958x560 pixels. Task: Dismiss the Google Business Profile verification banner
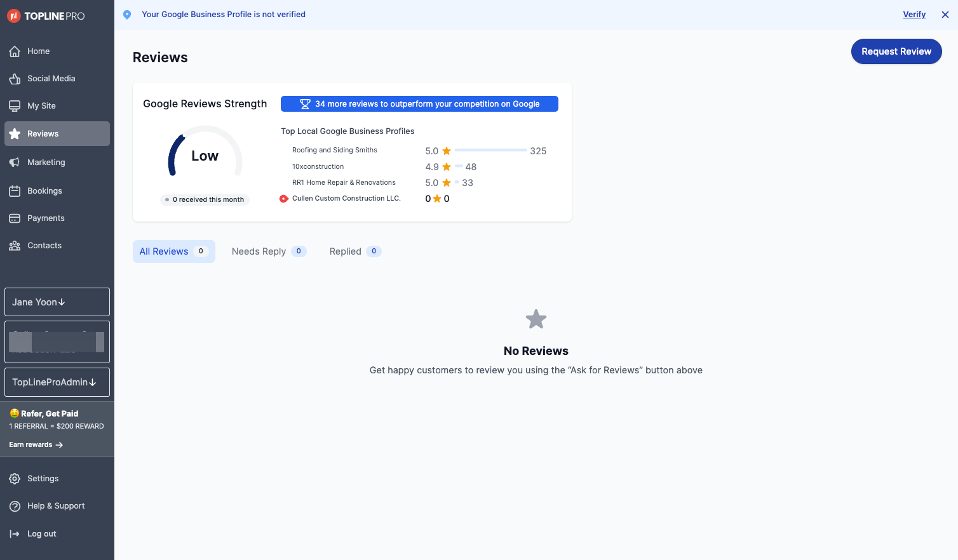pyautogui.click(x=945, y=15)
